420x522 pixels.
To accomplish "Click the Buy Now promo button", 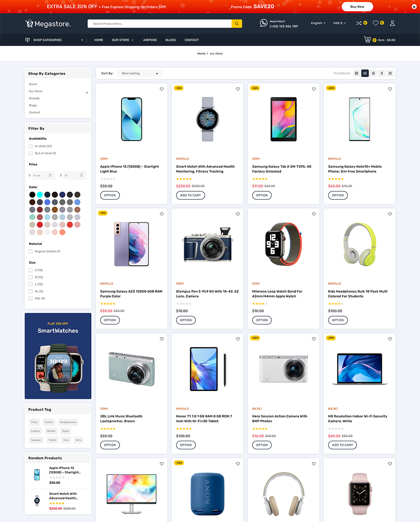I will click(357, 7).
